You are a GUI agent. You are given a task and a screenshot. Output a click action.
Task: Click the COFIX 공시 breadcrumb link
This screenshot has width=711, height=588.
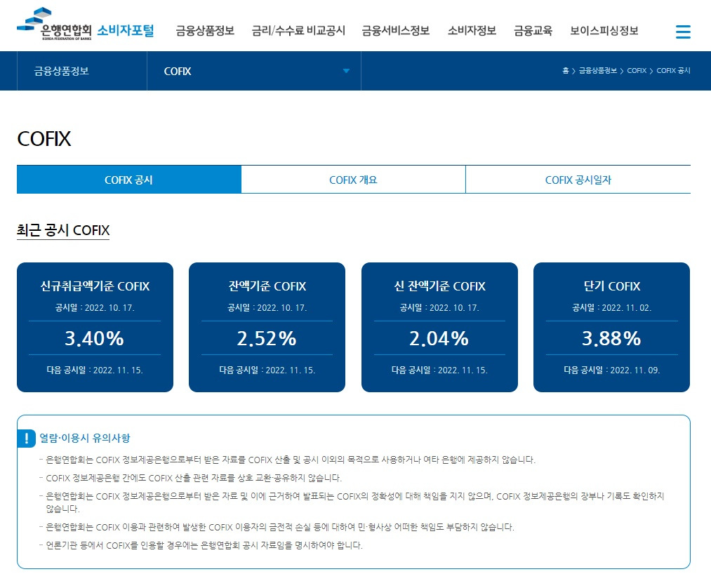pos(673,70)
